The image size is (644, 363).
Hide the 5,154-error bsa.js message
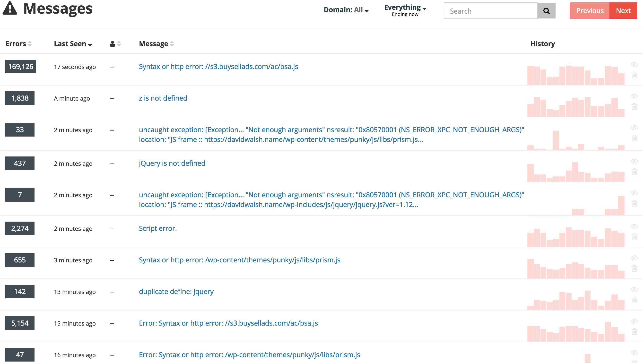pyautogui.click(x=634, y=321)
